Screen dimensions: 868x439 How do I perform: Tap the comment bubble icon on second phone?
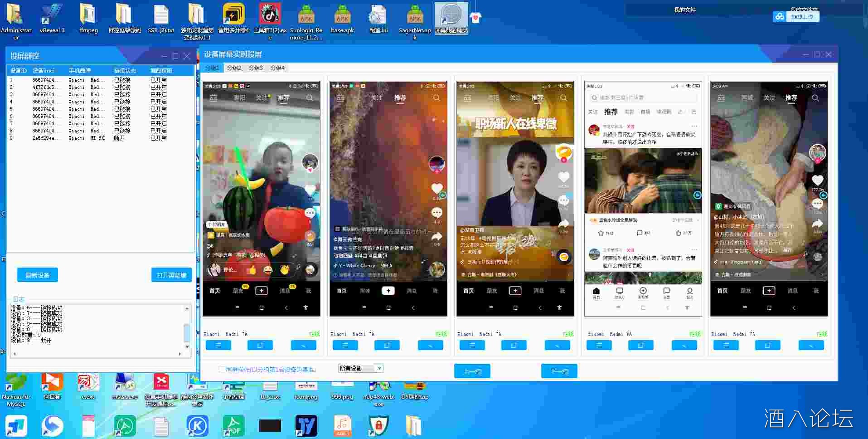pyautogui.click(x=436, y=212)
